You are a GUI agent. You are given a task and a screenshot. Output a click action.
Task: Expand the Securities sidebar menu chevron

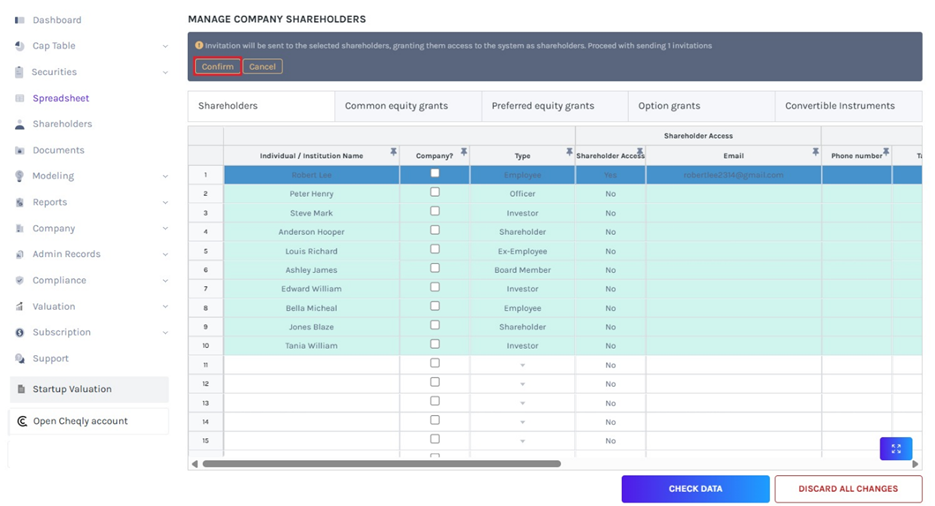[165, 72]
